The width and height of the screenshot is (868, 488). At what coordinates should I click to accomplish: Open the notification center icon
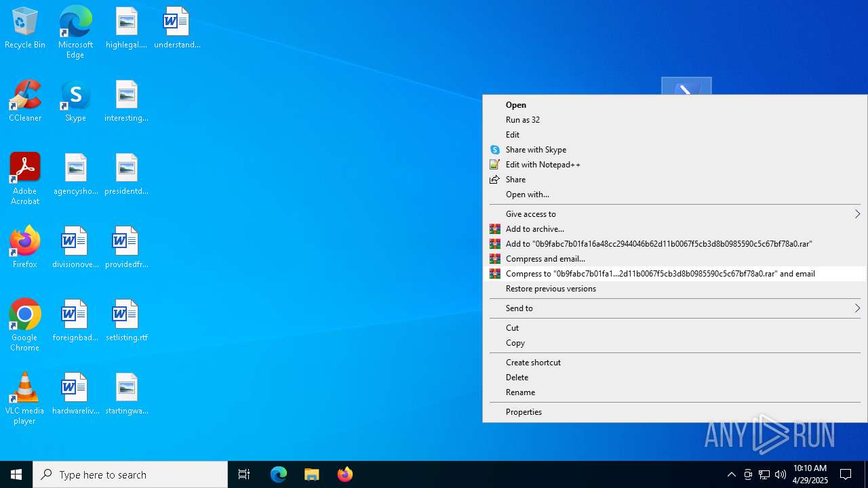point(846,474)
